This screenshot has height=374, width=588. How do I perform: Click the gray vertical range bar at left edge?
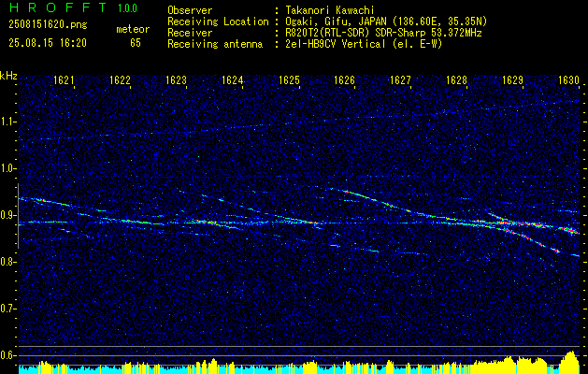click(x=18, y=216)
